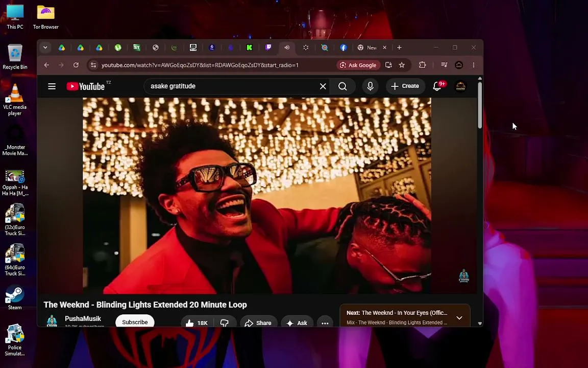Open the (64x)Euro Truck Simulator shortcut
The width and height of the screenshot is (588, 368).
(x=15, y=260)
